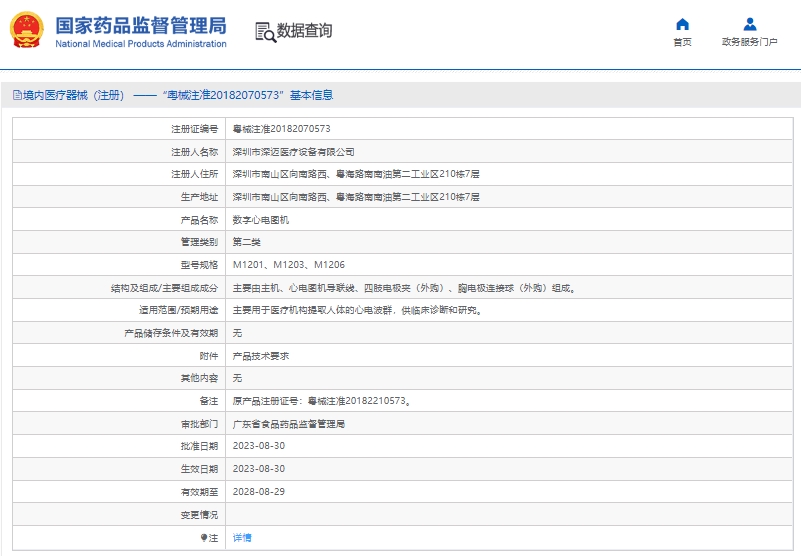The height and width of the screenshot is (556, 801).
Task: Click 国家药品监督管理局 title text
Action: coord(141,26)
